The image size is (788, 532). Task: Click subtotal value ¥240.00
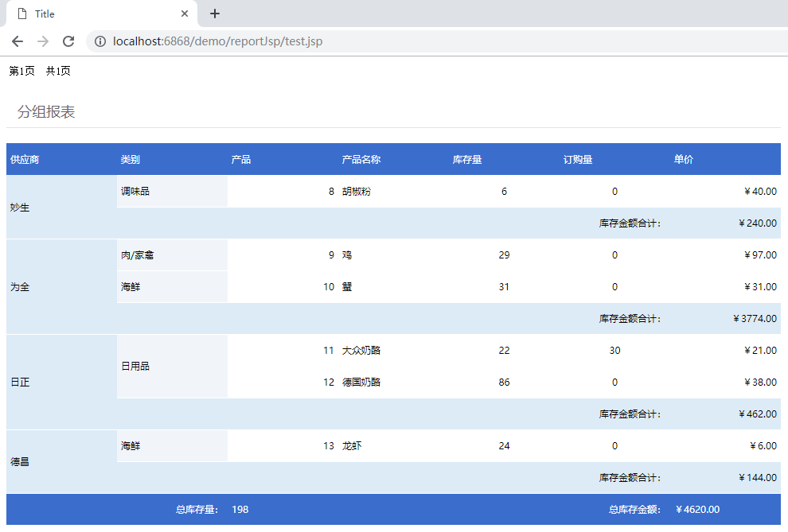757,223
